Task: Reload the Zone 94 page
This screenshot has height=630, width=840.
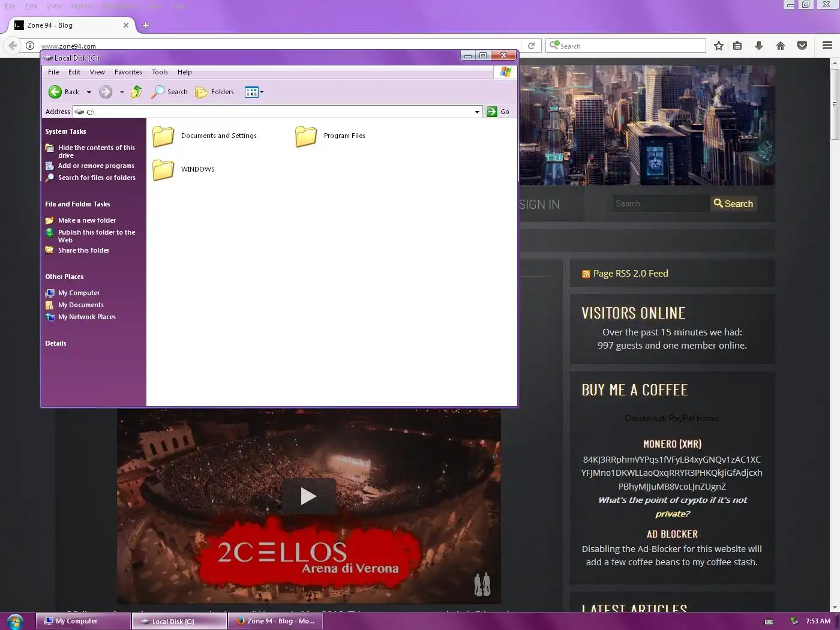Action: [x=531, y=46]
